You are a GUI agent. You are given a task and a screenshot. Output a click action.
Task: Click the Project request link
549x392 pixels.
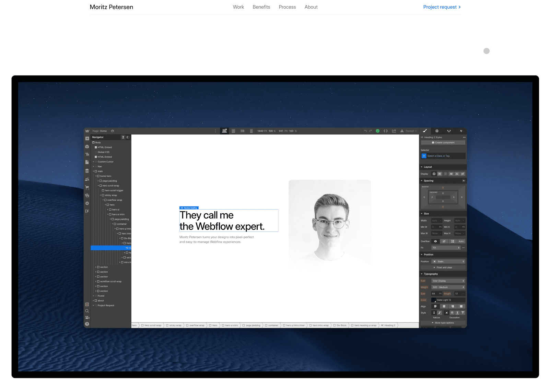point(440,7)
